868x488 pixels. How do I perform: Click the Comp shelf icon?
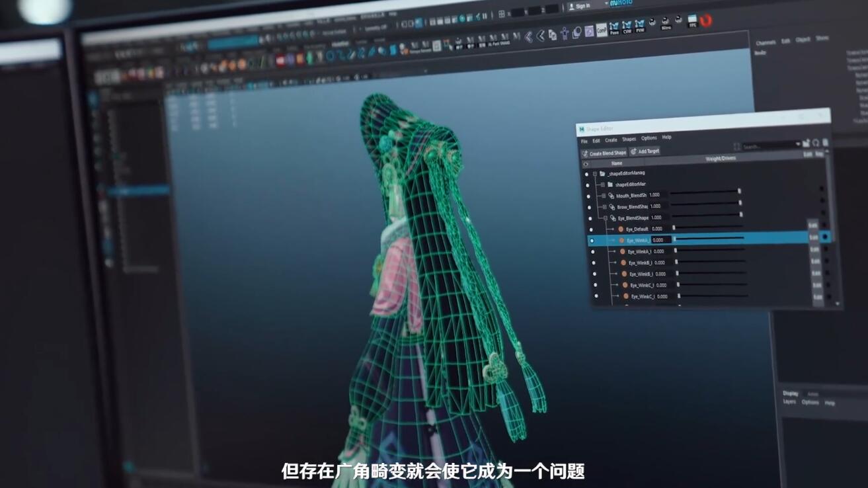pos(602,30)
